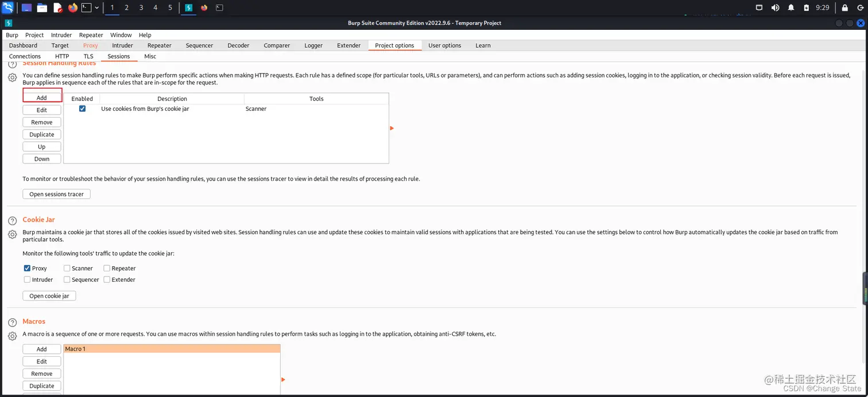The width and height of the screenshot is (868, 397).
Task: Click the show desktop panel icon
Action: pos(26,7)
